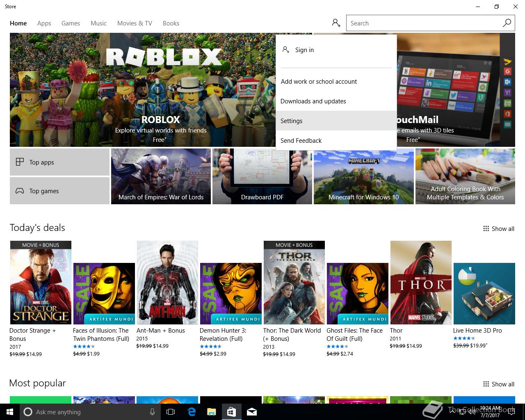Viewport: 525px width, 420px height.
Task: Launch Microsoft Edge from taskbar
Action: coord(192,412)
